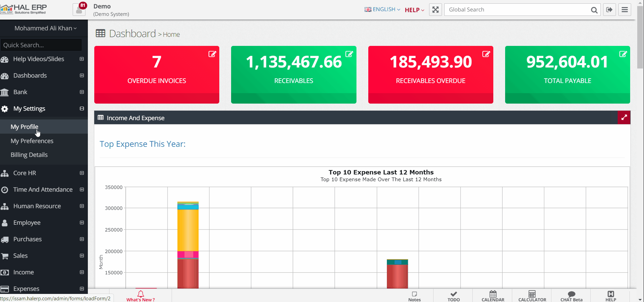Open user notifications avatar with 81 badge

coord(79,9)
